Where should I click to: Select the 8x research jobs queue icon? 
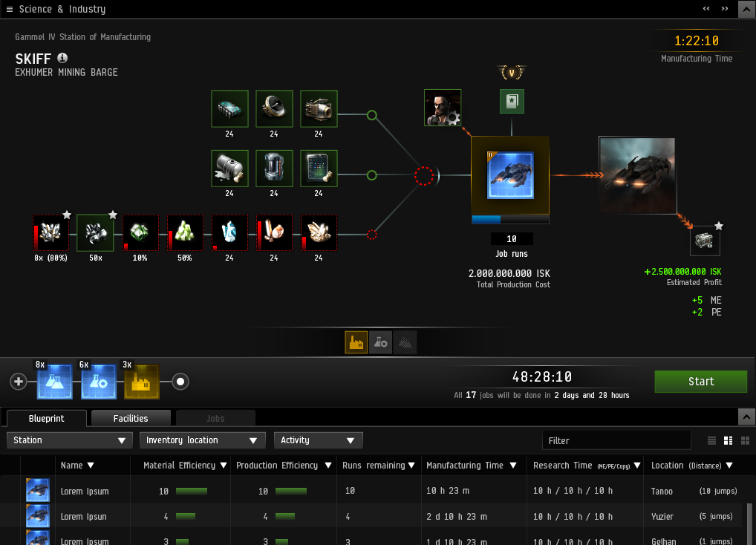pos(55,382)
